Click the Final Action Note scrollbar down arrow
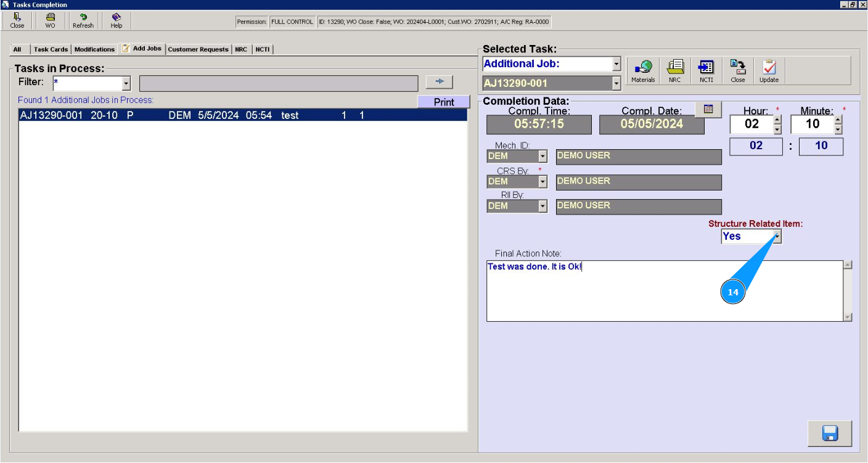868x463 pixels. click(848, 317)
